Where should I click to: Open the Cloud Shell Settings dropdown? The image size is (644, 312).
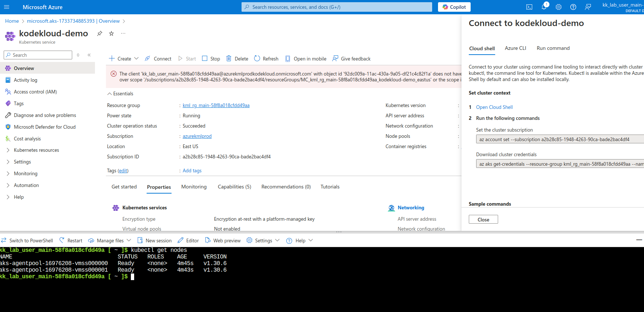point(263,241)
